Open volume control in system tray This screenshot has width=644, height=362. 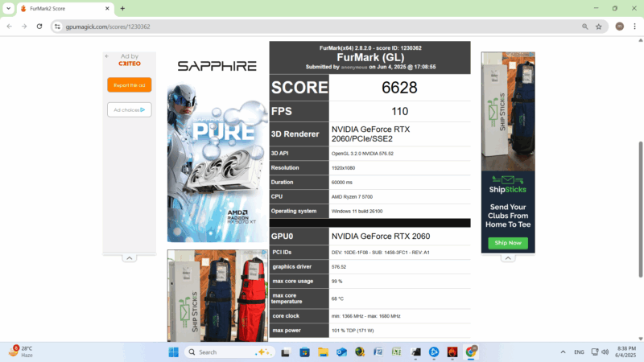[605, 352]
